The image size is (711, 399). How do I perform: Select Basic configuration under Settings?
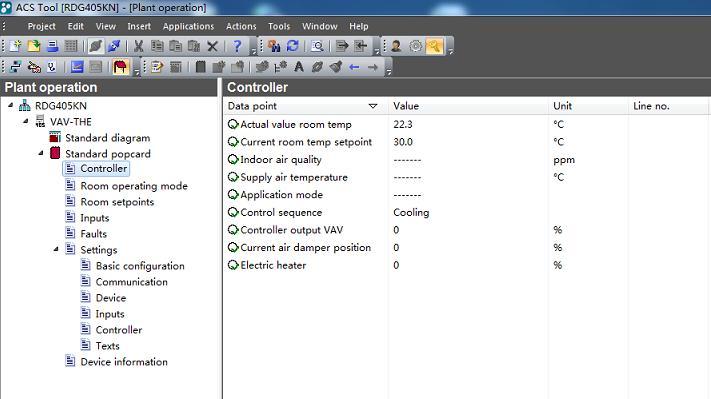[140, 266]
